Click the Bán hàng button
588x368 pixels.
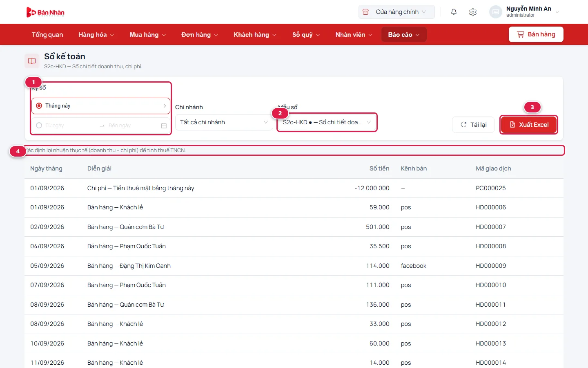click(x=536, y=34)
